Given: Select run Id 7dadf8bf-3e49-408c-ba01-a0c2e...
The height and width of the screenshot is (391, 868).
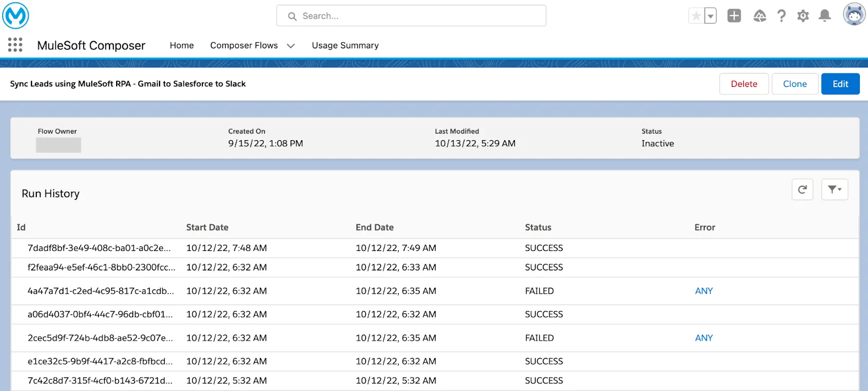Looking at the screenshot, I should point(99,248).
